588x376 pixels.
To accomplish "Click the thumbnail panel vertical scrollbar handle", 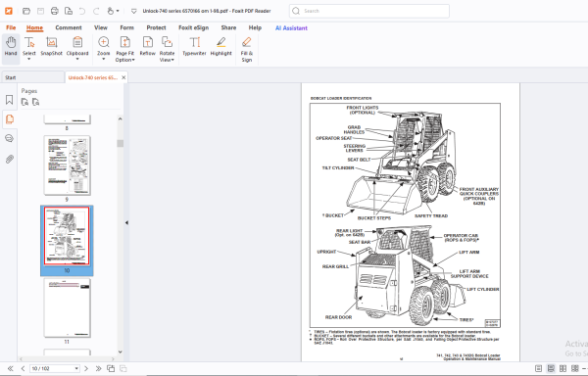I will point(120,143).
